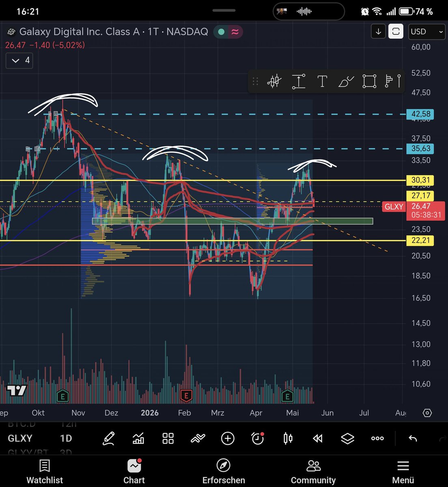Select the rectangle shape tool
This screenshot has height=487, width=448.
click(x=369, y=81)
